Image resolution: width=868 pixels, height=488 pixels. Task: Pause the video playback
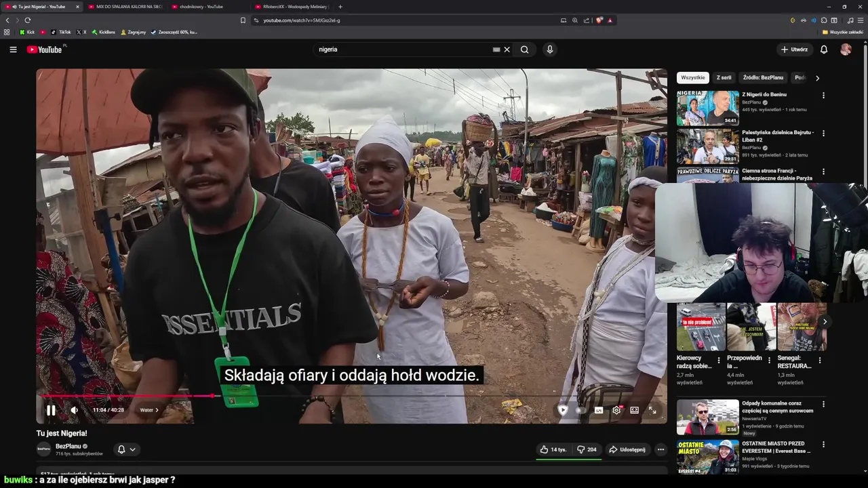click(51, 410)
